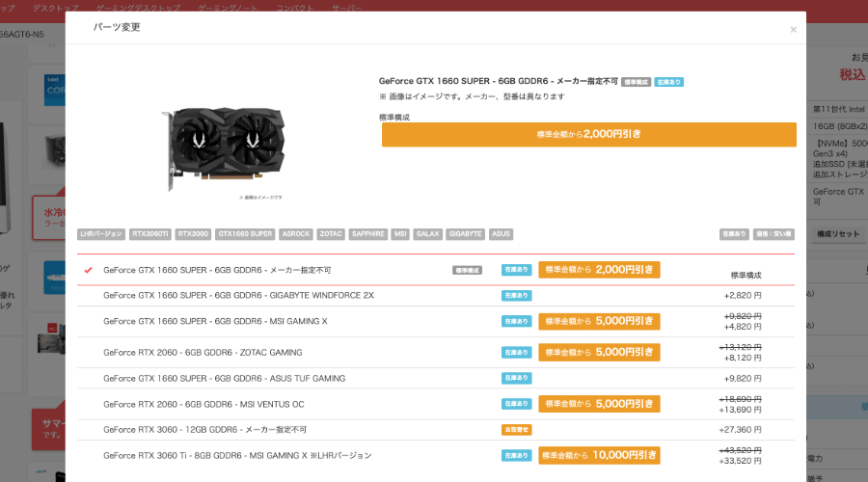Select the checked GTX 1660 SUPER メーカー指定不可 row
Viewport: 868px width, 482px height.
[x=436, y=270]
